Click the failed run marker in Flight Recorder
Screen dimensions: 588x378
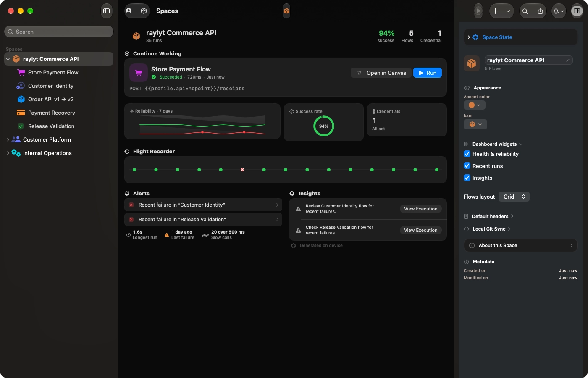242,170
